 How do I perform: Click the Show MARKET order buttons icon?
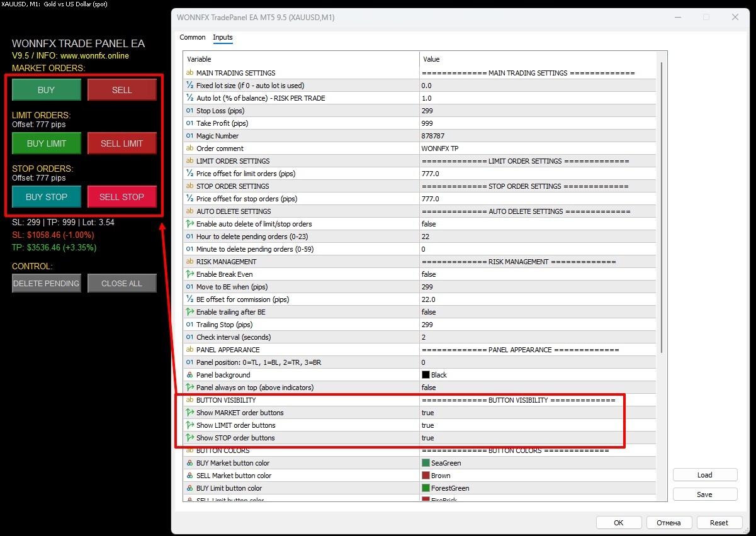(x=189, y=413)
